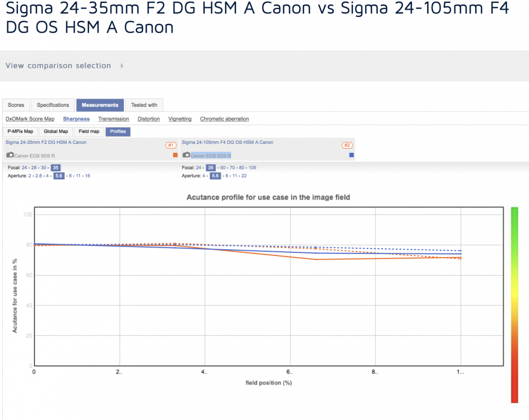Set first lens aperture to 2.8
The width and height of the screenshot is (529, 420).
pos(39,176)
